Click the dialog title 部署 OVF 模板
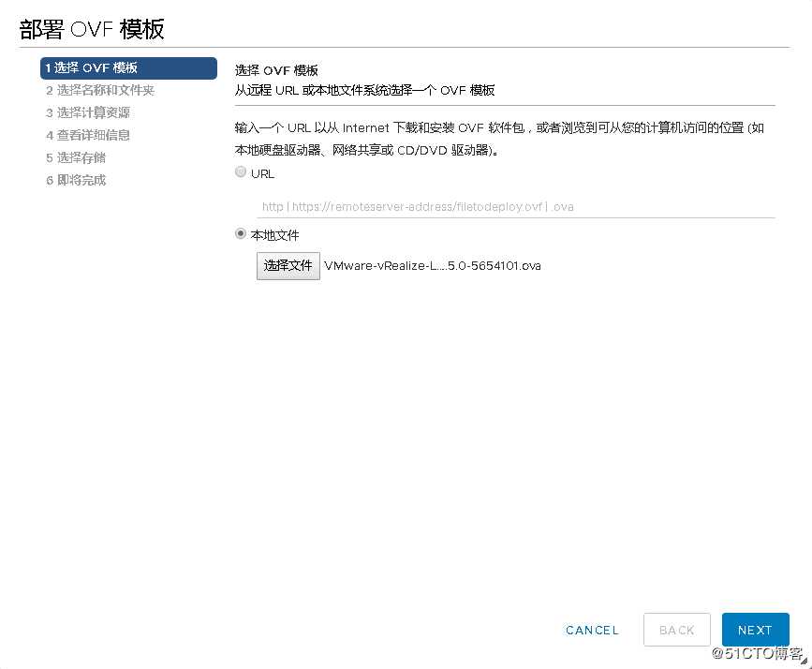The height and width of the screenshot is (669, 812). (92, 29)
